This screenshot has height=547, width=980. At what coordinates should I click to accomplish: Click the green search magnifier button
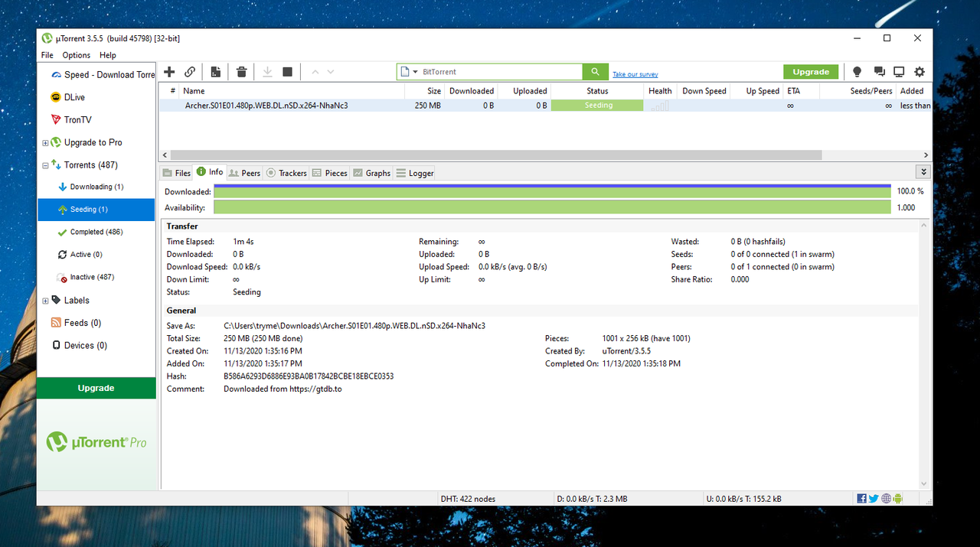click(x=594, y=72)
